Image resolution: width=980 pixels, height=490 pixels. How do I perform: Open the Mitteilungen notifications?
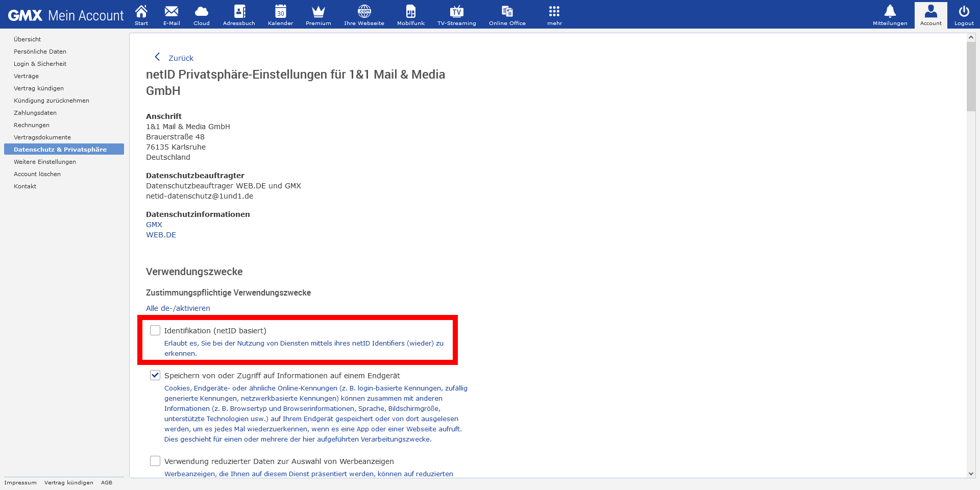pos(890,15)
